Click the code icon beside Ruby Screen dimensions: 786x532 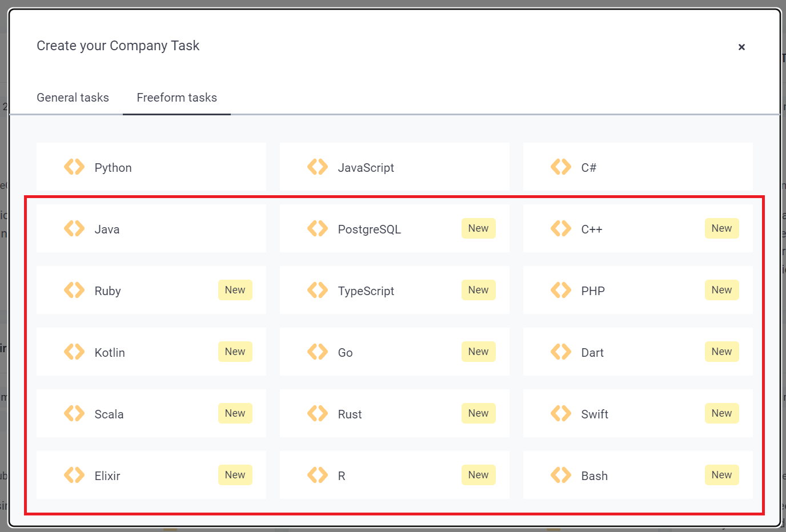point(74,290)
